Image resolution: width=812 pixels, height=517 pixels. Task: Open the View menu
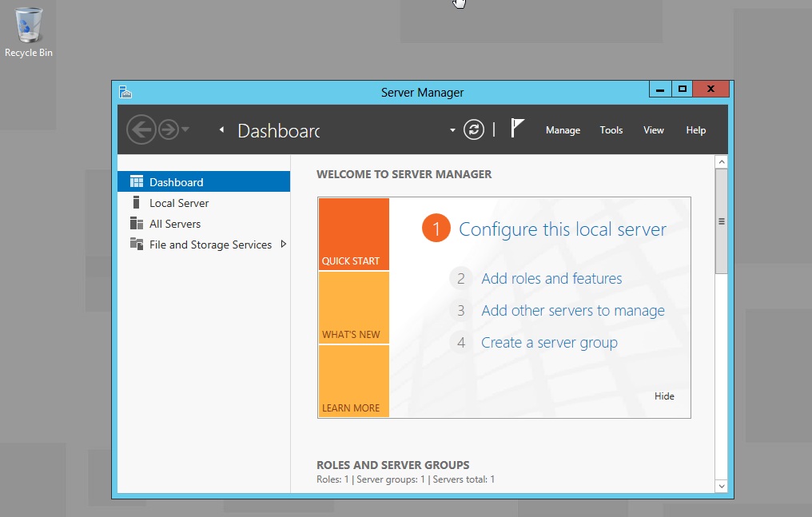click(x=654, y=130)
